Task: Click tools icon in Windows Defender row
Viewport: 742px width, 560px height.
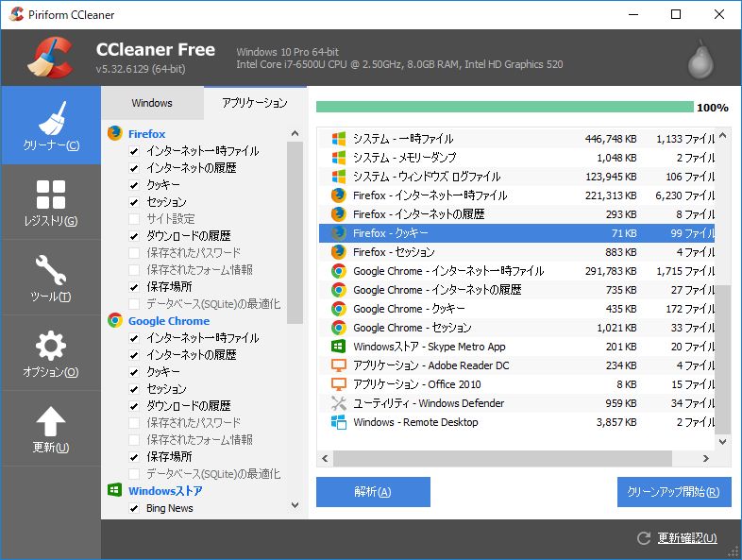Action: point(339,403)
